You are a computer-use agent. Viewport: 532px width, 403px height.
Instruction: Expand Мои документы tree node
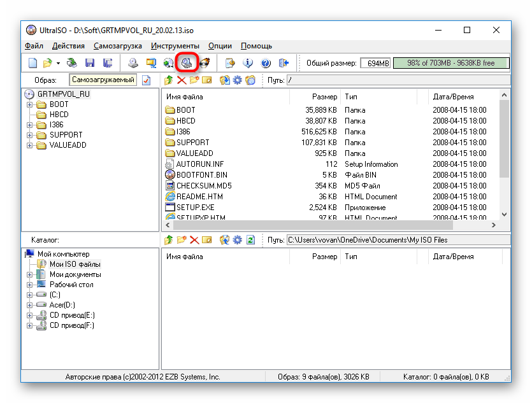[x=30, y=274]
